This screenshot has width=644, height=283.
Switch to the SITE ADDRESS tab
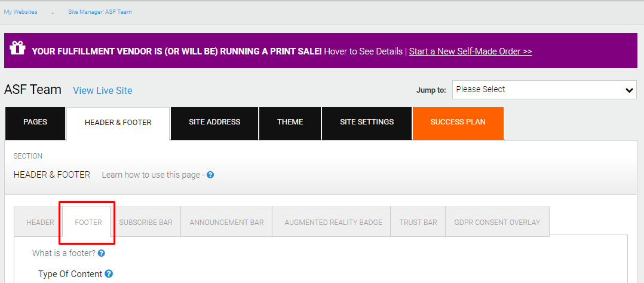coord(214,123)
